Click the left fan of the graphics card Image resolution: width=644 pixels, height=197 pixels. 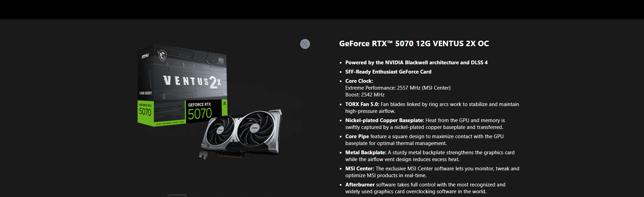[x=220, y=130]
